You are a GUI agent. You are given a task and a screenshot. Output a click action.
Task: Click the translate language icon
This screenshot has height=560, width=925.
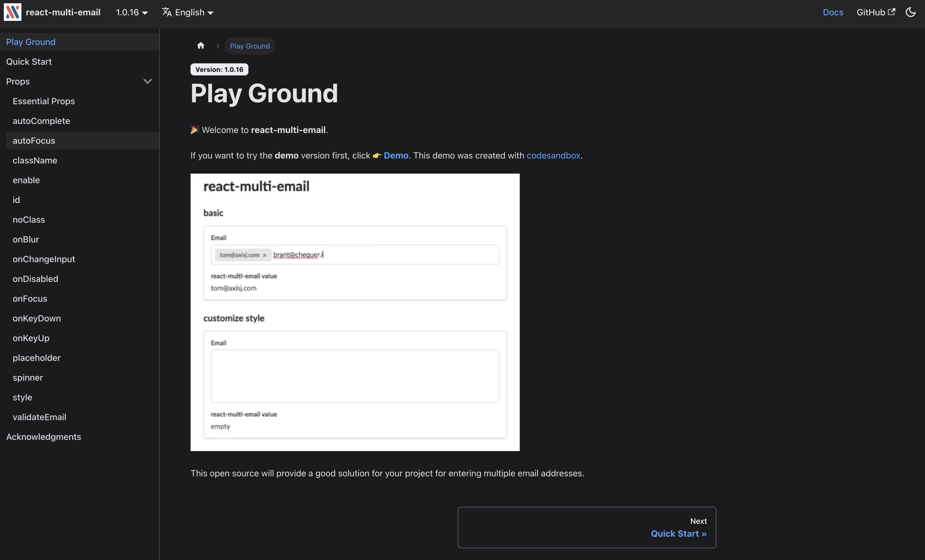pyautogui.click(x=167, y=12)
